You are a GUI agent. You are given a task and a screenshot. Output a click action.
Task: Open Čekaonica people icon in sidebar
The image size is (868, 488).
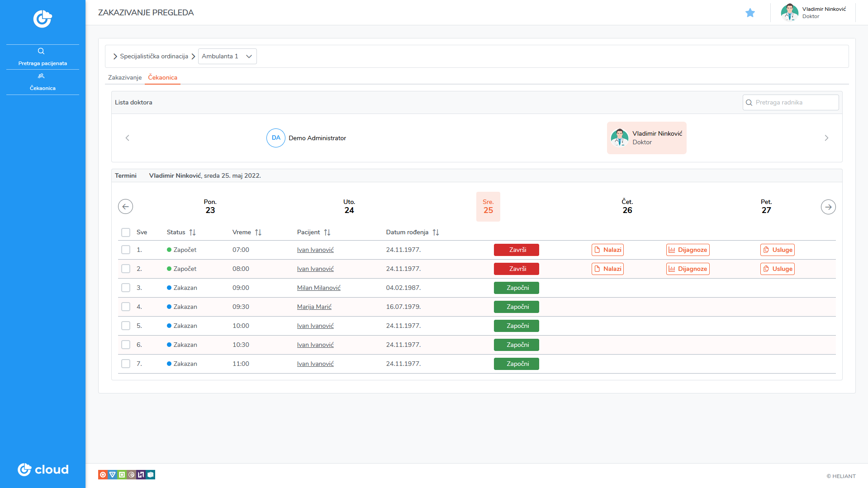click(41, 76)
